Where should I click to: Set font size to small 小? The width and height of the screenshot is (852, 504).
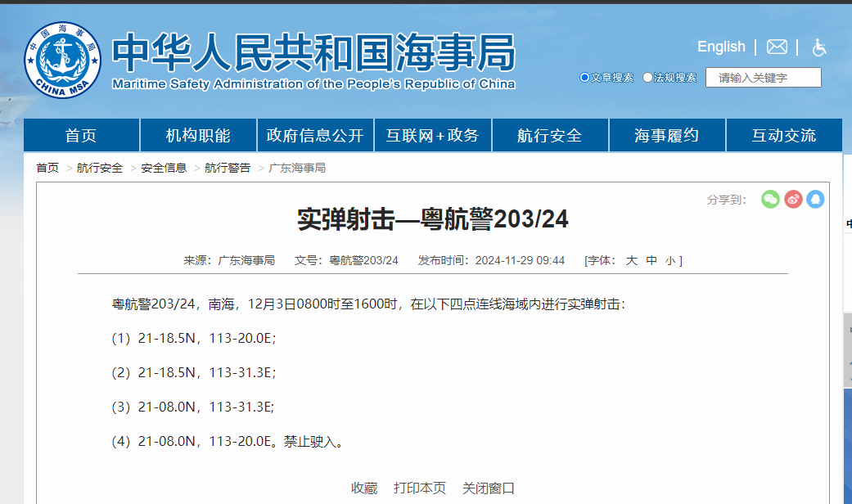click(x=669, y=260)
